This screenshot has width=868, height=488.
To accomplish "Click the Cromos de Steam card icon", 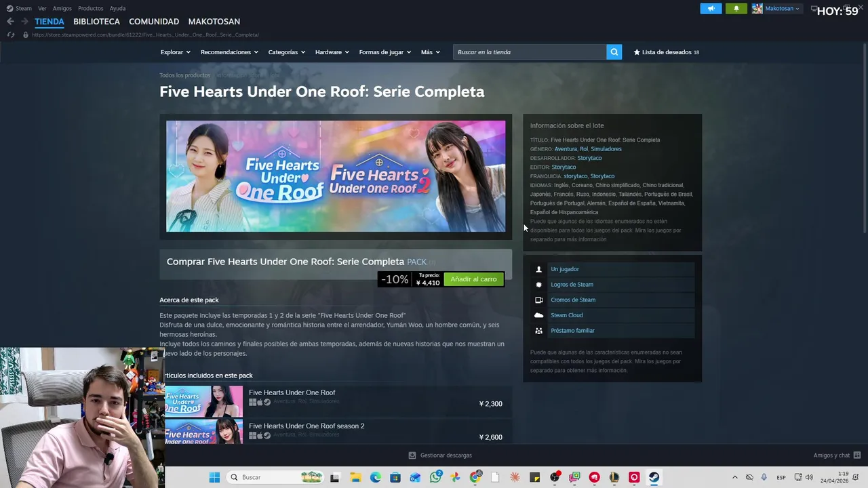I will (x=538, y=300).
